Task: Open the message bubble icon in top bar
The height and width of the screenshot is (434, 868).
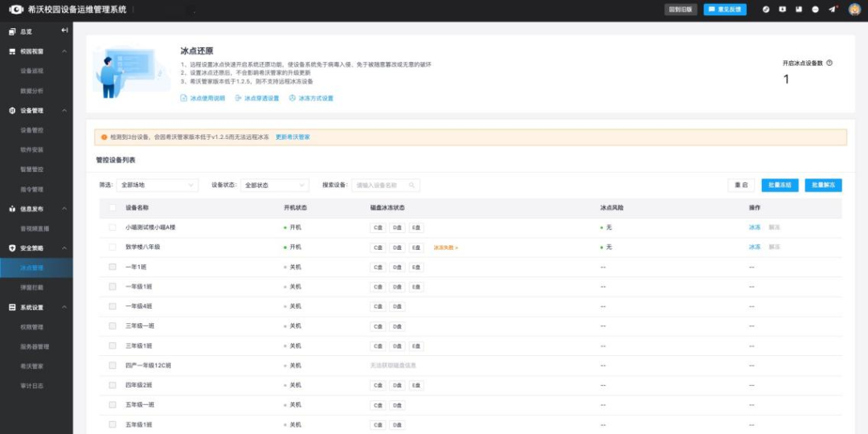Action: [x=815, y=10]
